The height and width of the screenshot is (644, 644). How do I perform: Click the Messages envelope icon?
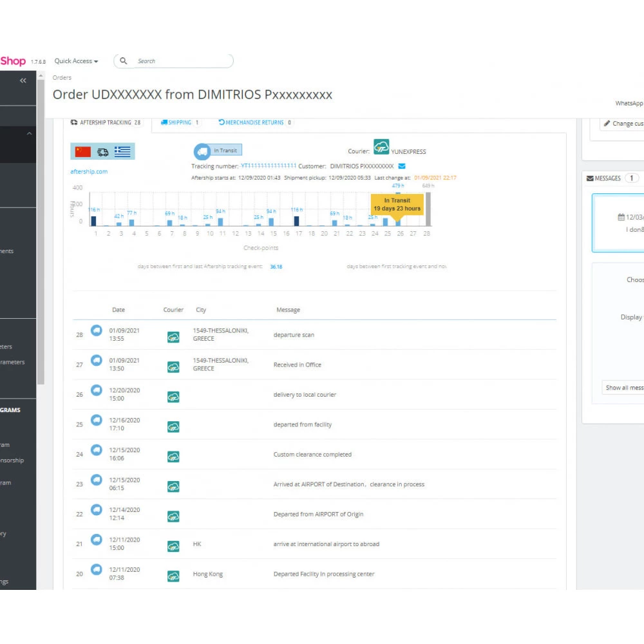pos(590,178)
